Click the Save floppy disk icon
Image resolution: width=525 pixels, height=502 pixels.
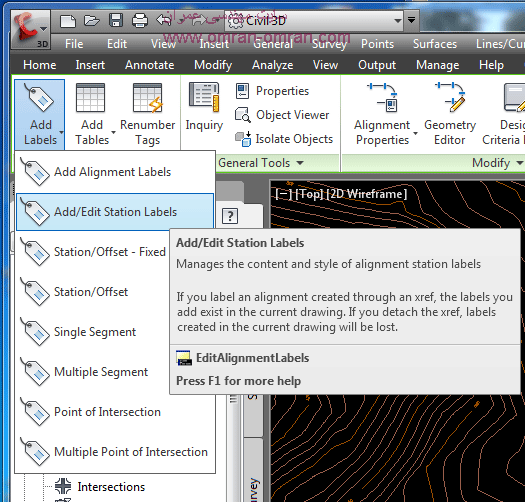click(116, 20)
